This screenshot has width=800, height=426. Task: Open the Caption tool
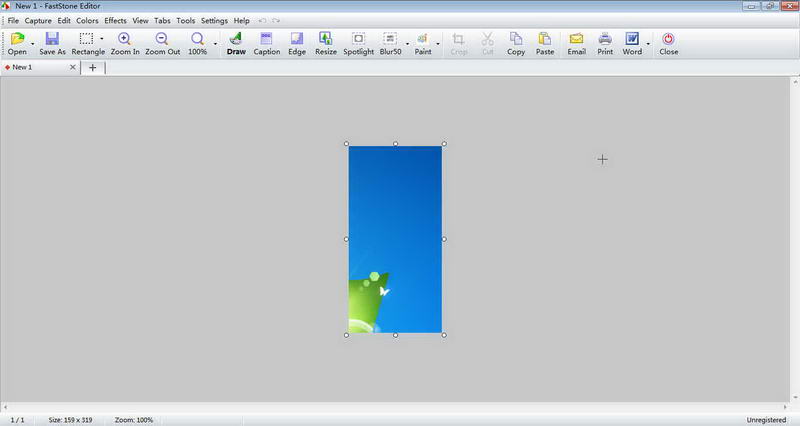tap(266, 44)
